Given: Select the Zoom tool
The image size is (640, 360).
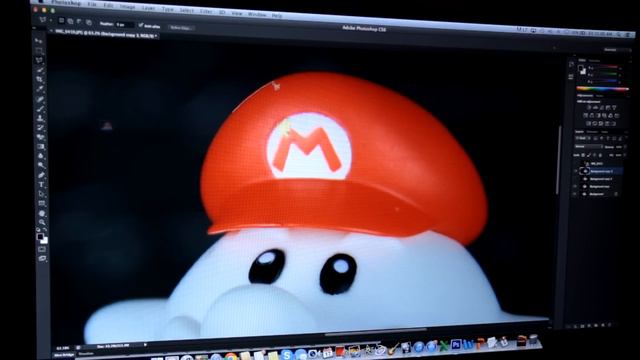Looking at the screenshot, I should 42,222.
